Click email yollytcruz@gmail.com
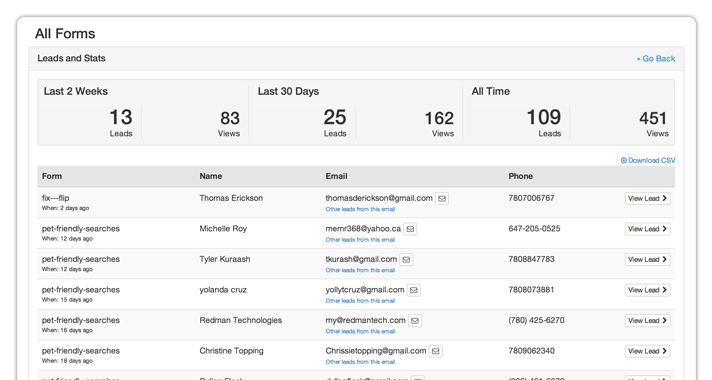712x380 pixels. point(365,289)
